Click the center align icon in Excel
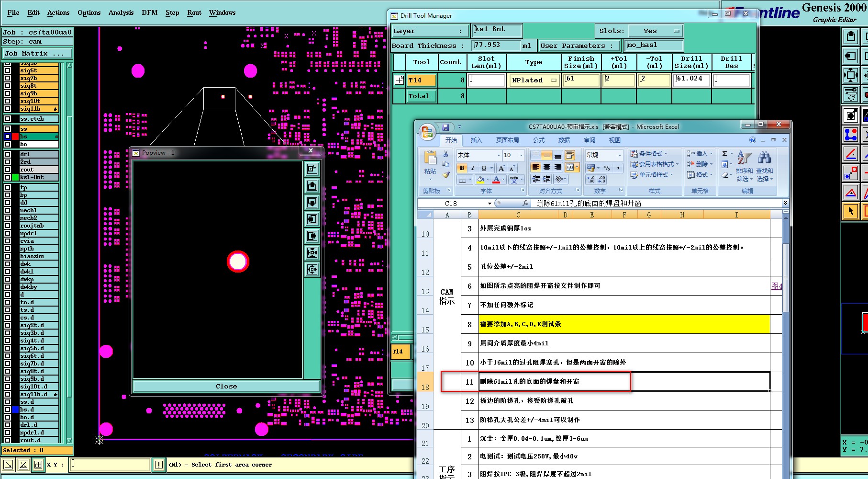Screen dimensions: 868x479 coord(547,167)
